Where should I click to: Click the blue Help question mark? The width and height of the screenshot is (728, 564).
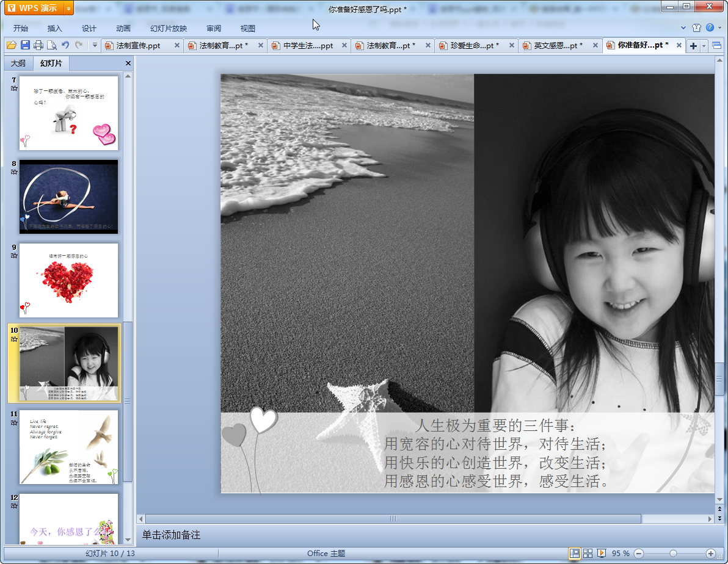pyautogui.click(x=710, y=27)
